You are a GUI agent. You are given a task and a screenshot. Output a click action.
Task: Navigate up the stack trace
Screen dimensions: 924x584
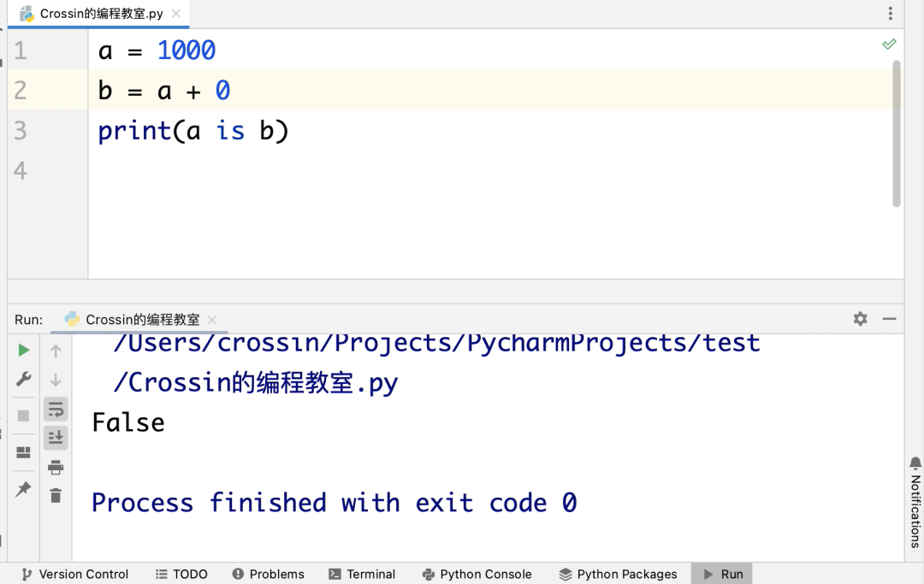coord(56,351)
